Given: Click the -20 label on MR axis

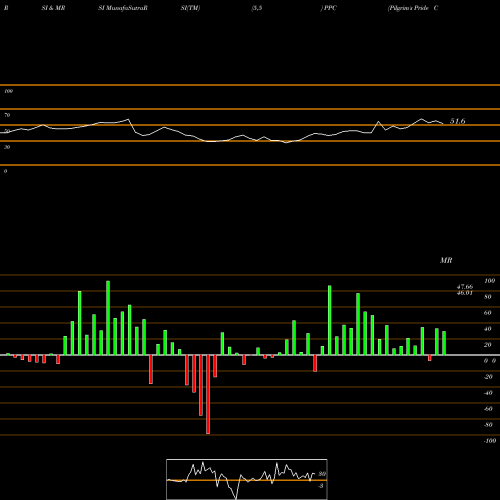Looking at the screenshot, I should click(x=488, y=377).
